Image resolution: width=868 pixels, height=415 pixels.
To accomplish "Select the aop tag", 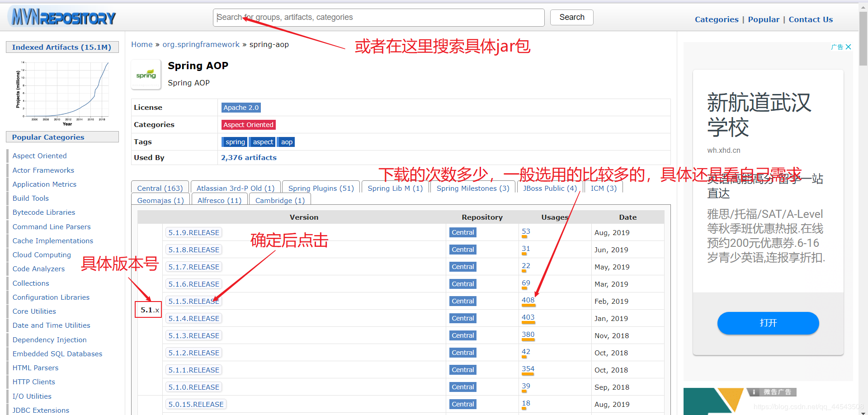I will pyautogui.click(x=287, y=142).
